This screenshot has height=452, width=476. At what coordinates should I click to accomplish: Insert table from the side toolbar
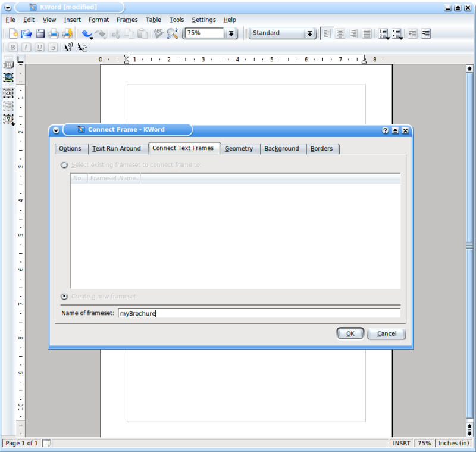(x=8, y=65)
